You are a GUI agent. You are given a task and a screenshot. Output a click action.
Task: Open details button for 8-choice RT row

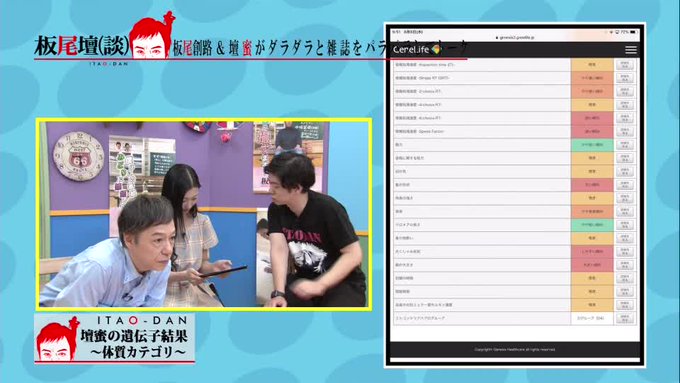(624, 118)
